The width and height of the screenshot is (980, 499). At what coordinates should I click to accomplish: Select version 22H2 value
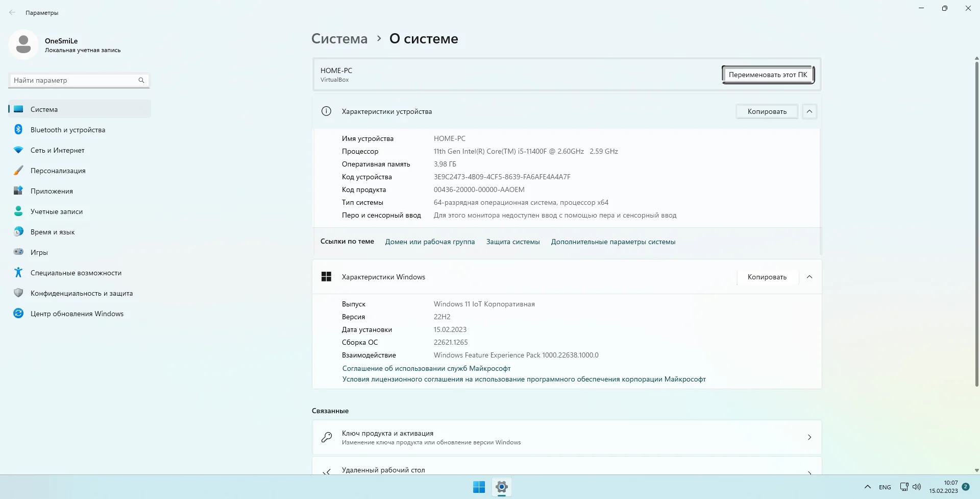coord(442,317)
